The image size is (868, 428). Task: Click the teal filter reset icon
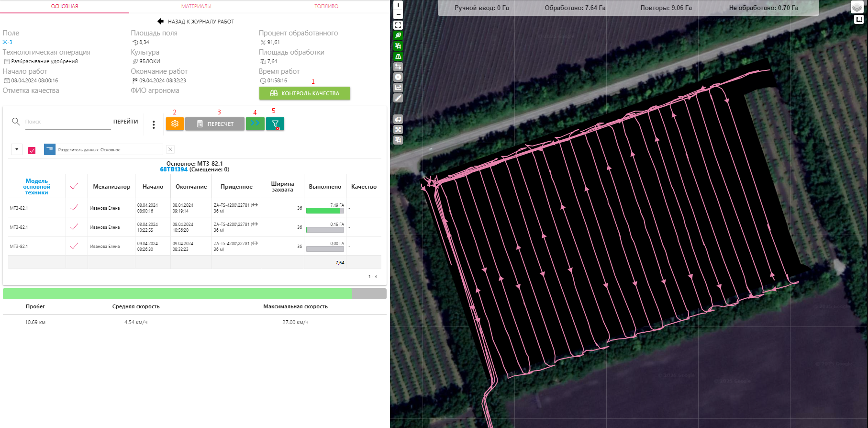click(x=275, y=124)
